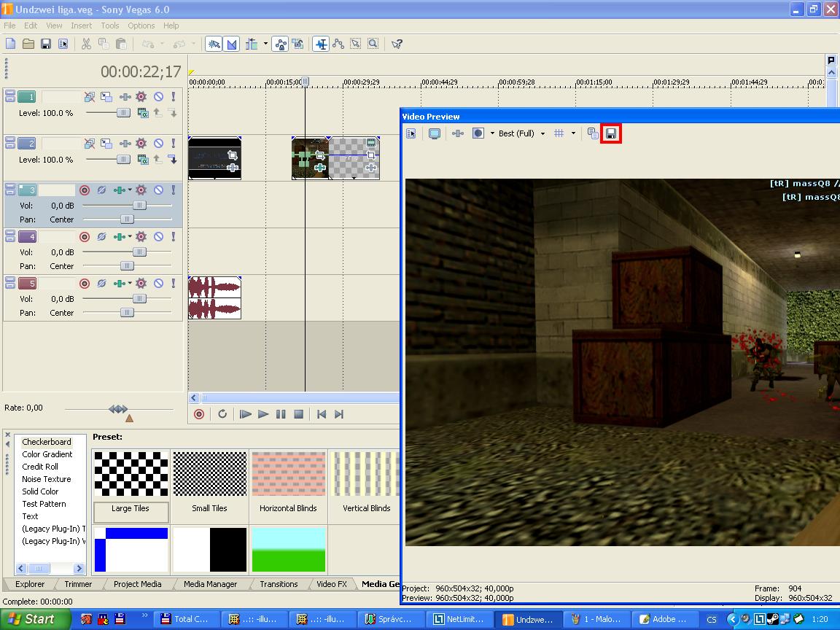Open the split screen view dropdown arrow
This screenshot has height=630, width=840.
click(492, 133)
